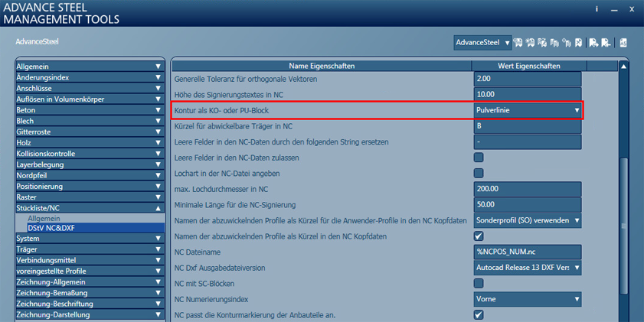Uncheck 'Namen der abzuwickelnden Profile als Kürzel in den NC Kopfdaten'
The height and width of the screenshot is (322, 644).
tap(479, 236)
